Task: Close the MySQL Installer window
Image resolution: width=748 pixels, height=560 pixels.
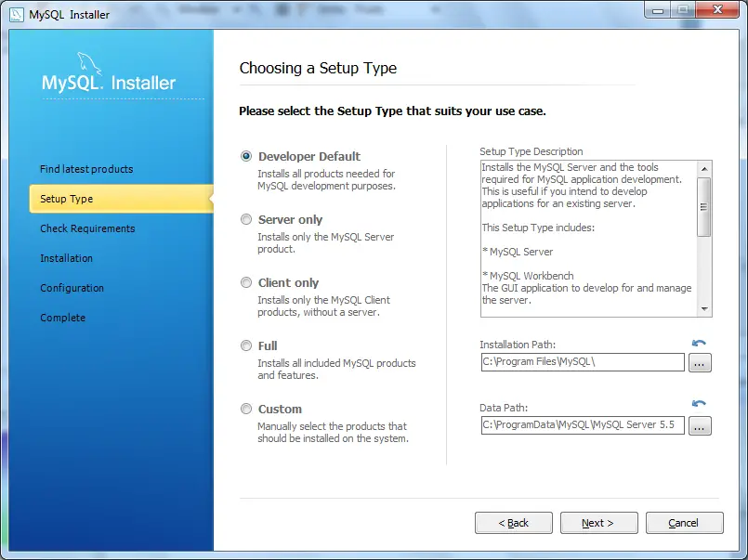Action: pos(717,9)
